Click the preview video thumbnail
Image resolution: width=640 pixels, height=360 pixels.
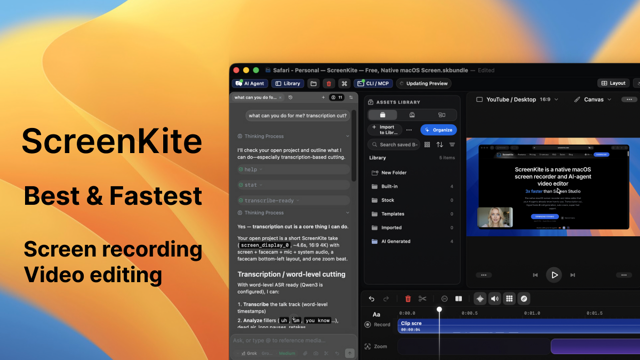553,187
